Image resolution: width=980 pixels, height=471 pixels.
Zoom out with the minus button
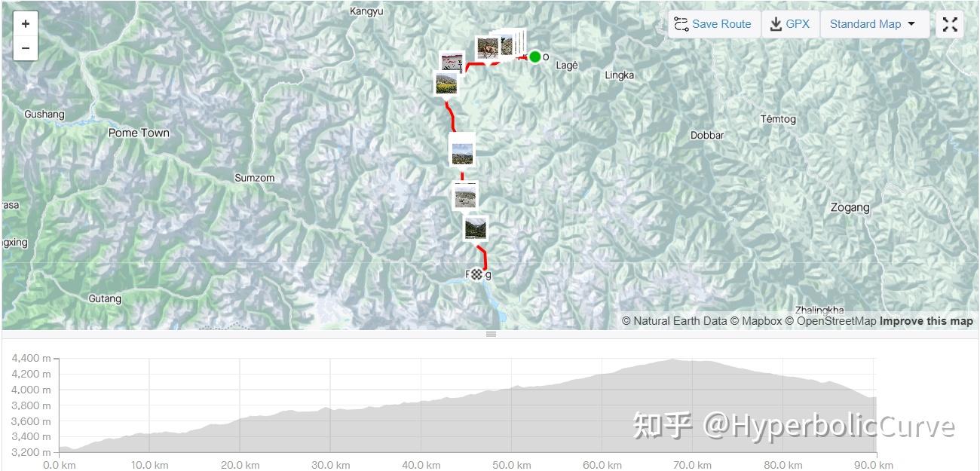[26, 48]
